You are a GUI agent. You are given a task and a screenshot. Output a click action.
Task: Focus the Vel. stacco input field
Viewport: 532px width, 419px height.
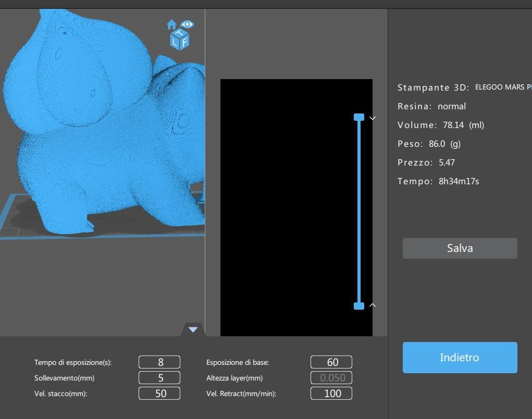pos(159,393)
